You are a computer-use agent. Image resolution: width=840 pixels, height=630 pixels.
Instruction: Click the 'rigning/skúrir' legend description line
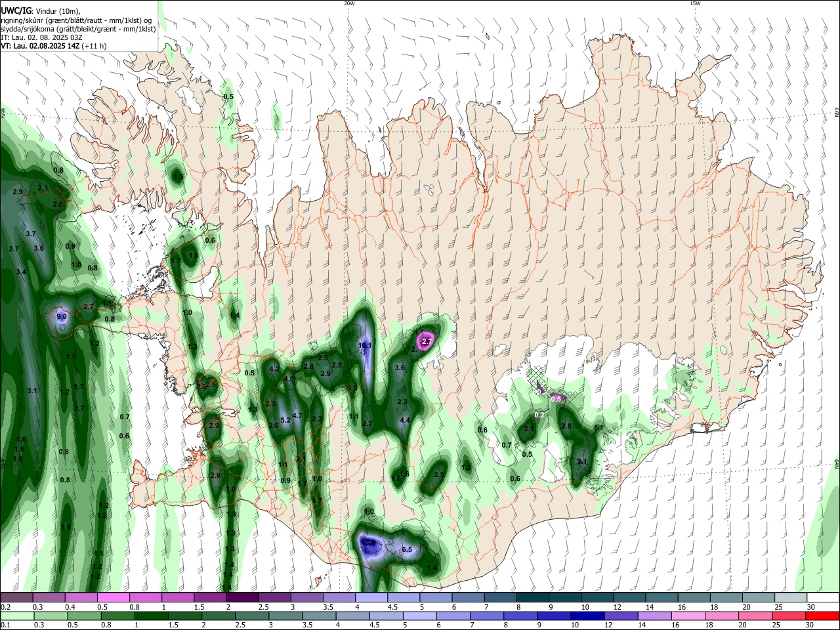76,20
